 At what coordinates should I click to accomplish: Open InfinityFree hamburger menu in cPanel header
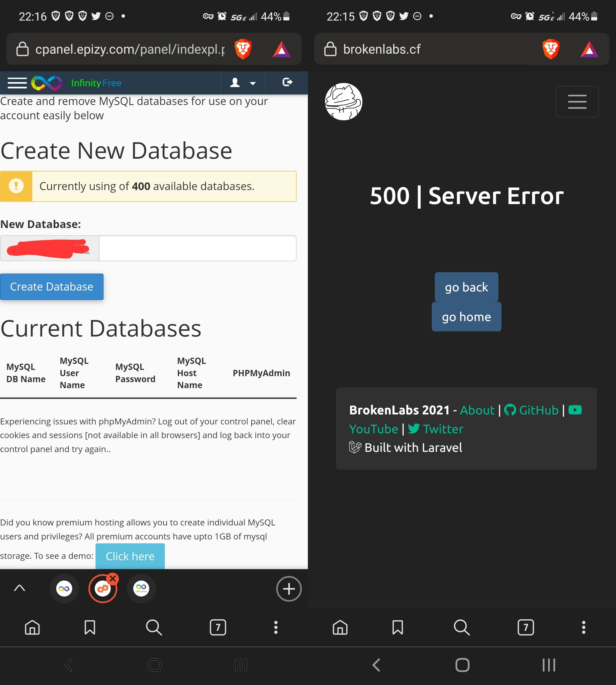click(17, 82)
